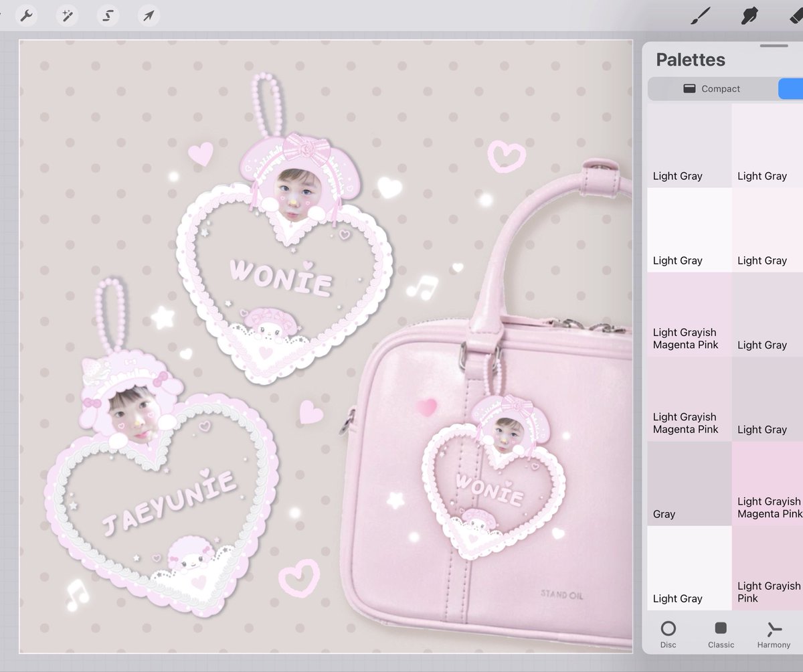Select the Smudge finger tool
Screen dimensions: 803x672
pos(749,15)
